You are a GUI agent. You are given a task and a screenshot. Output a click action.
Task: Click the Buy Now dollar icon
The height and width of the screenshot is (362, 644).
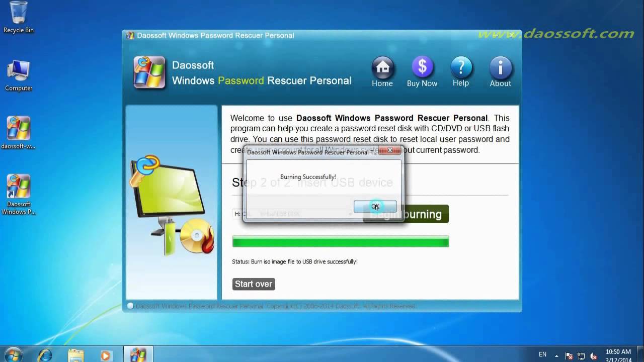(x=422, y=72)
